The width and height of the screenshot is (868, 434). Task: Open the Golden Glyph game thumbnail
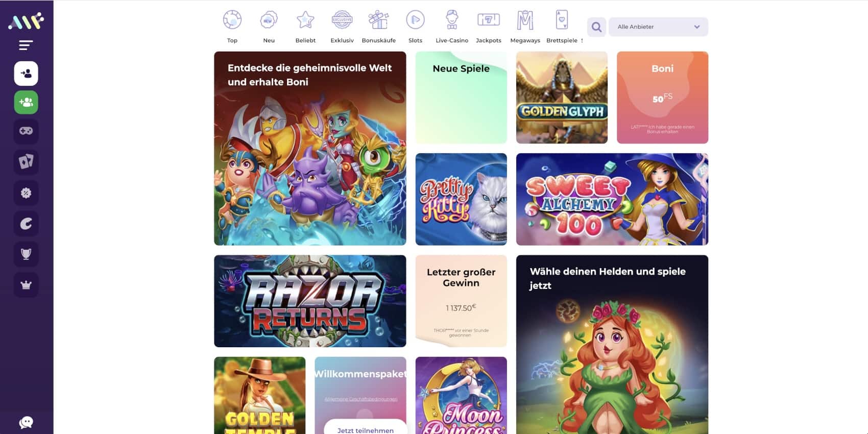[562, 98]
